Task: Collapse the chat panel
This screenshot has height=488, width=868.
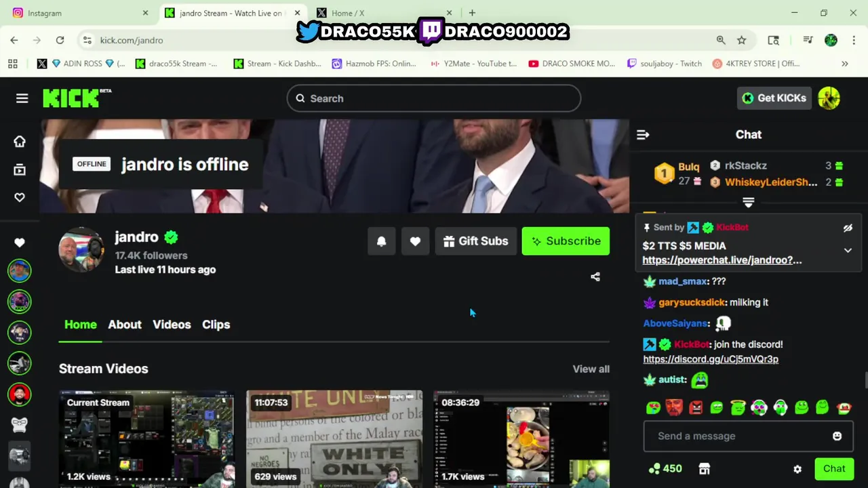Action: [x=643, y=135]
